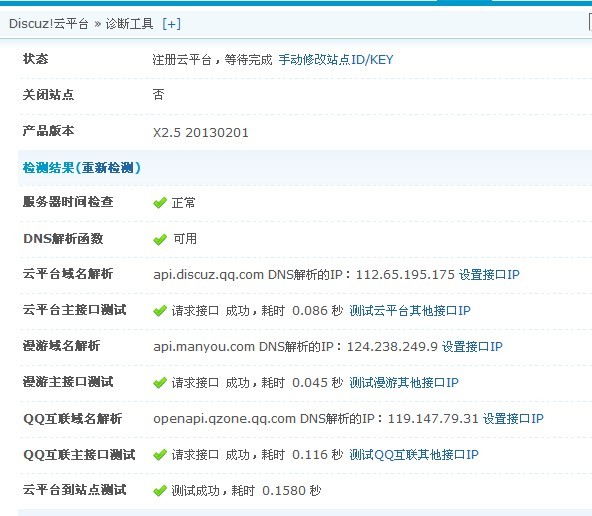The image size is (592, 516).
Task: Click the QQ互联主接口测试 label
Action: coord(79,455)
